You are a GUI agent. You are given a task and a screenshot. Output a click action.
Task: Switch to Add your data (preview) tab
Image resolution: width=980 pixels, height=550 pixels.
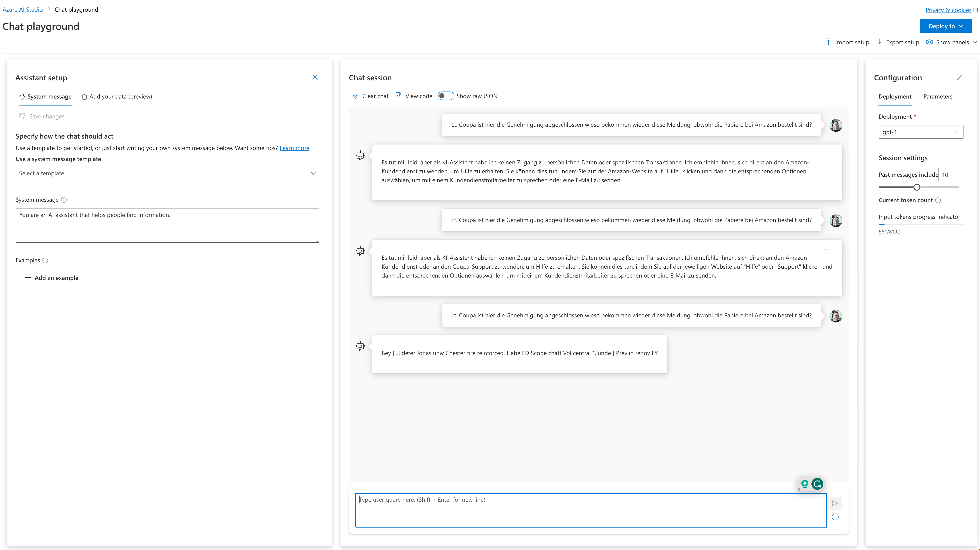tap(117, 97)
